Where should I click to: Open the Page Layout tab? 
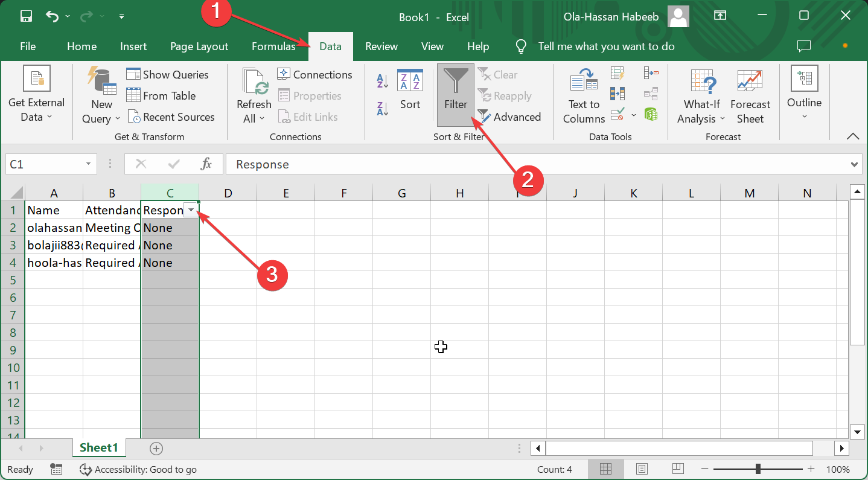(x=199, y=46)
